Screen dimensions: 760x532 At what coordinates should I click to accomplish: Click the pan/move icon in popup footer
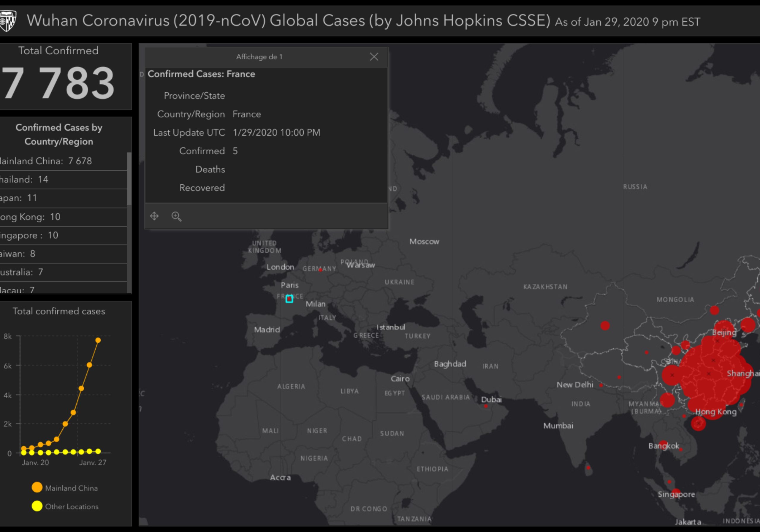coord(154,216)
